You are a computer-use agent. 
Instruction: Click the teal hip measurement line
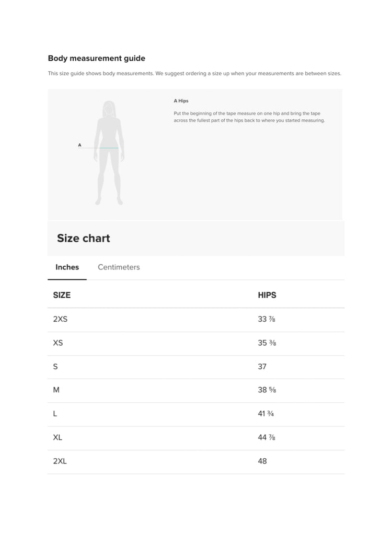coord(109,148)
